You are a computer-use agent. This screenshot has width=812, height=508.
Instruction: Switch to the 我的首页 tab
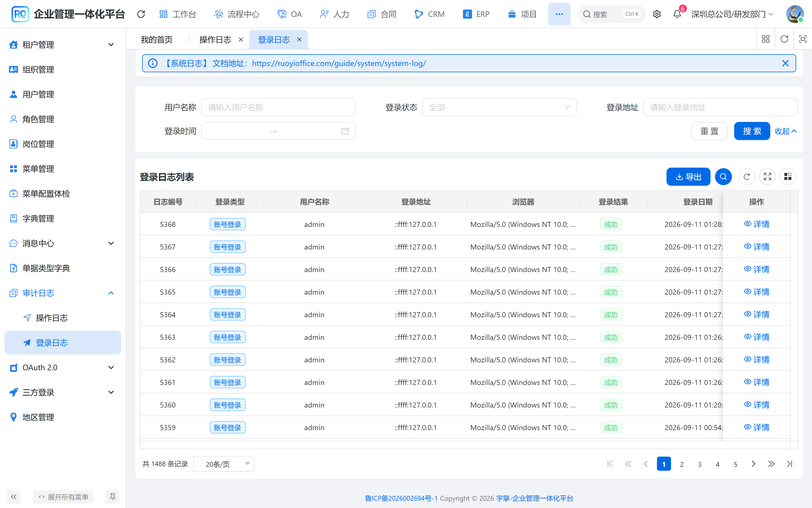pos(157,40)
